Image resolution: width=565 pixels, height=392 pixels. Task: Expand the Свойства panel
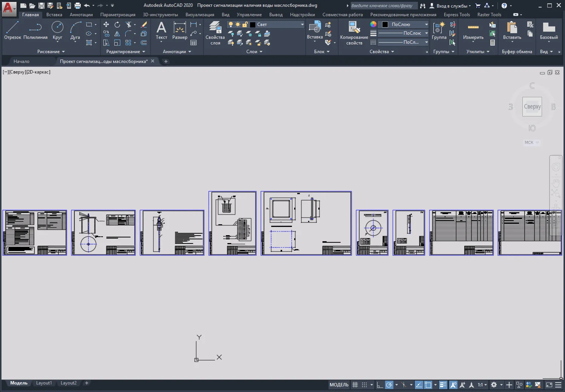coord(382,52)
